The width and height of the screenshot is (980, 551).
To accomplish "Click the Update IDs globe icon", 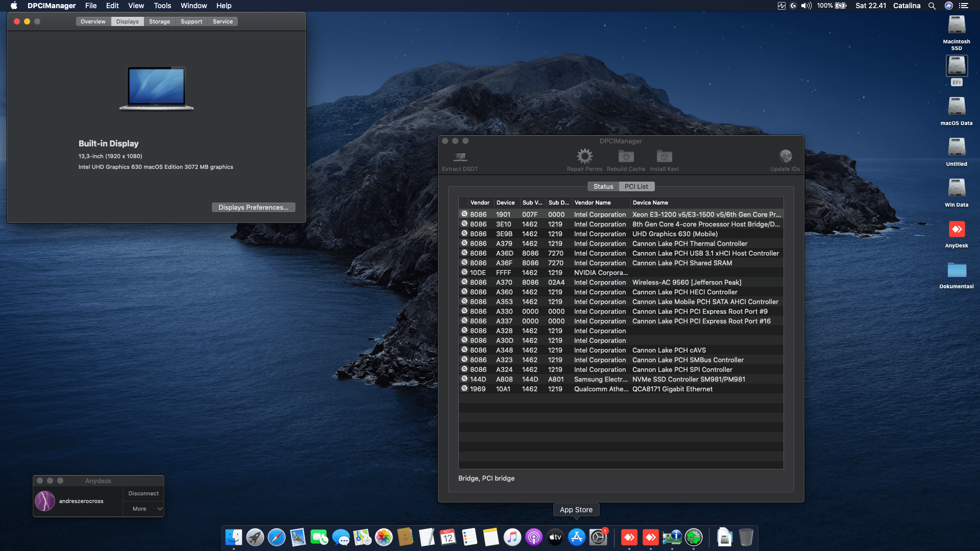I will pos(785,156).
